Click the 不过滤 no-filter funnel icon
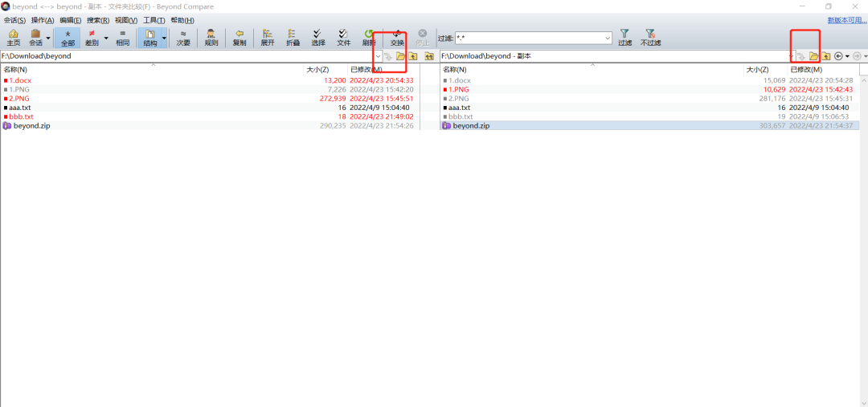 pyautogui.click(x=650, y=38)
